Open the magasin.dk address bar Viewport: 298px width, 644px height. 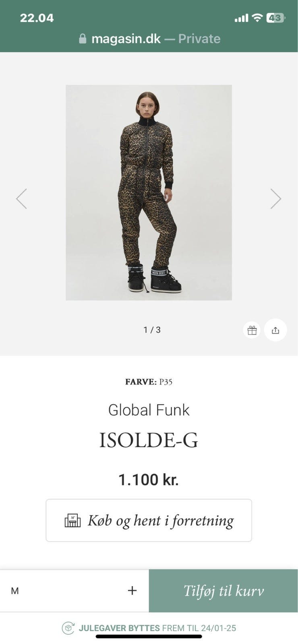pos(149,39)
